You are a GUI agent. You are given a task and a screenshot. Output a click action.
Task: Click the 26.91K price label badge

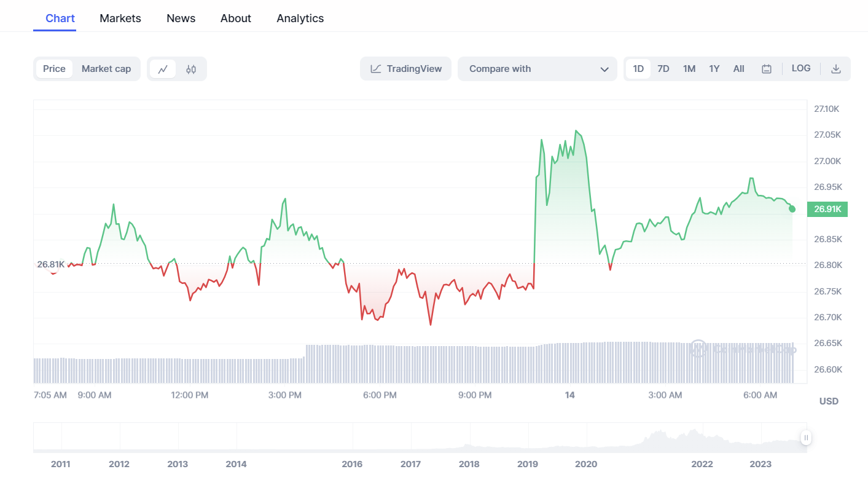pyautogui.click(x=827, y=209)
